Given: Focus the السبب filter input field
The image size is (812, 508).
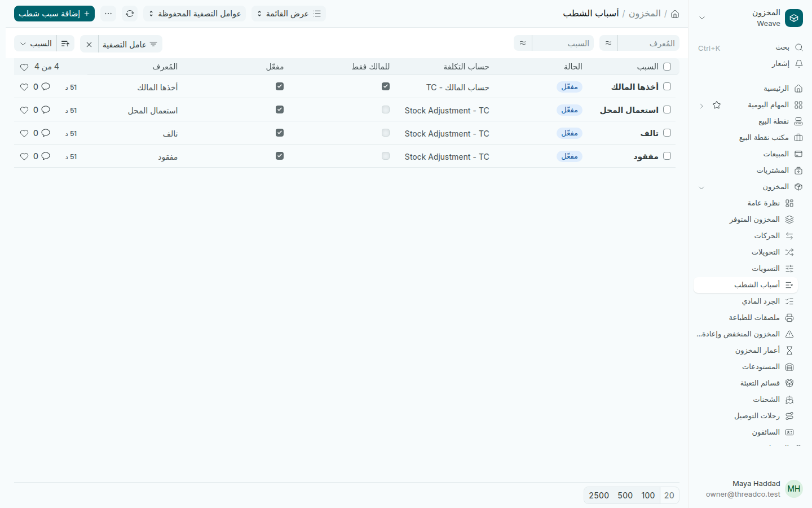Looking at the screenshot, I should point(563,43).
